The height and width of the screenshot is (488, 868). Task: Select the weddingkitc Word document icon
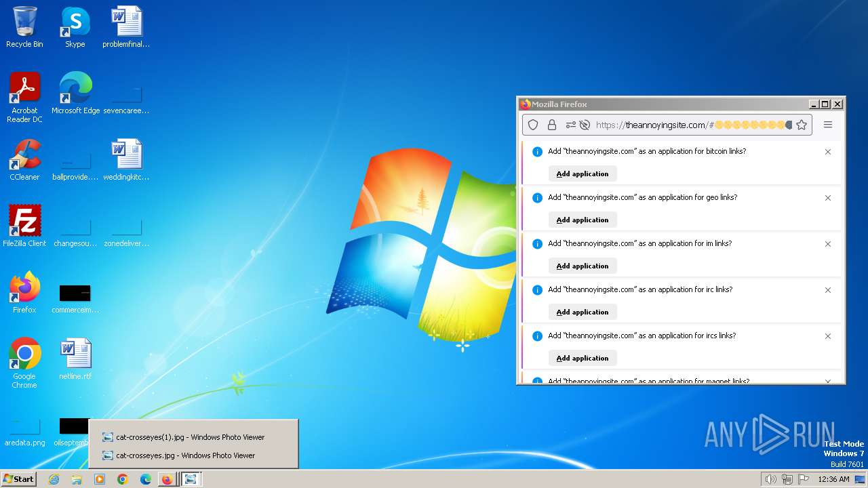126,160
